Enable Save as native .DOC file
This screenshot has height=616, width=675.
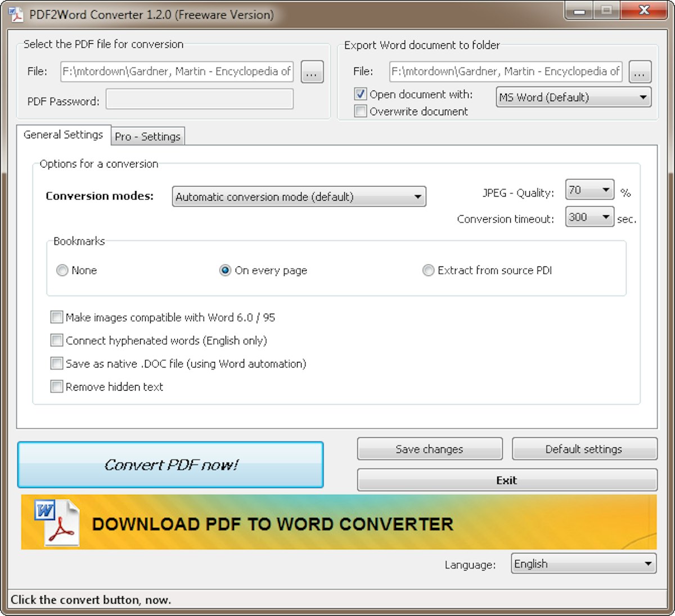pos(56,363)
